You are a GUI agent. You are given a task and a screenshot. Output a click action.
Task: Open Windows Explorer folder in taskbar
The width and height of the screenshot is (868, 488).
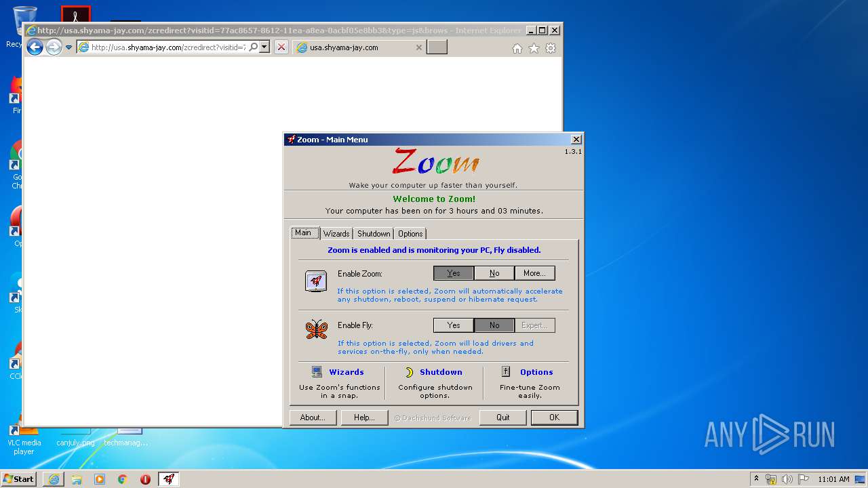(x=77, y=479)
